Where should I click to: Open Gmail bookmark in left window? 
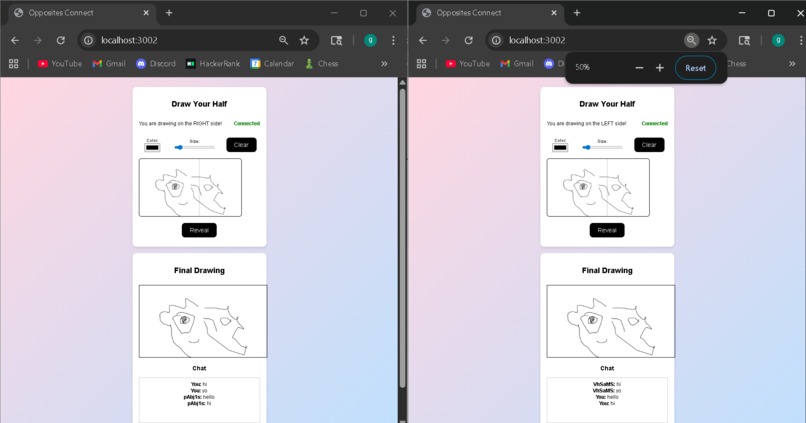[109, 64]
